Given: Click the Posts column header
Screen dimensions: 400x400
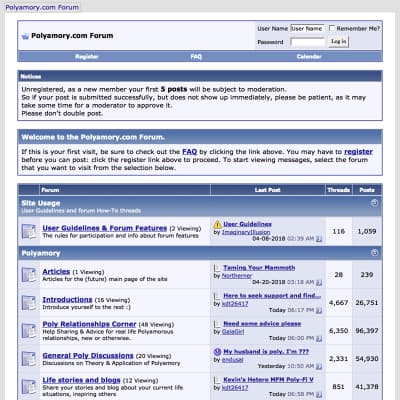Looking at the screenshot, I should pyautogui.click(x=367, y=190).
